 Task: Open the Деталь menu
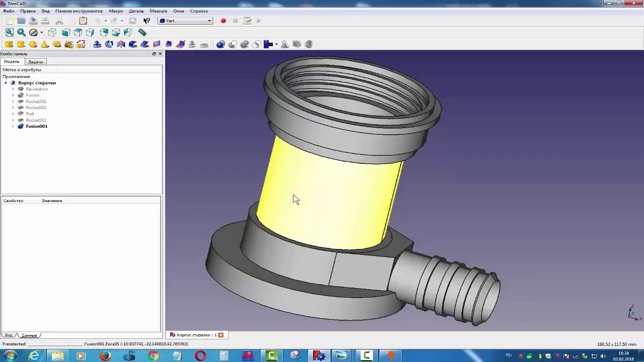(x=136, y=11)
